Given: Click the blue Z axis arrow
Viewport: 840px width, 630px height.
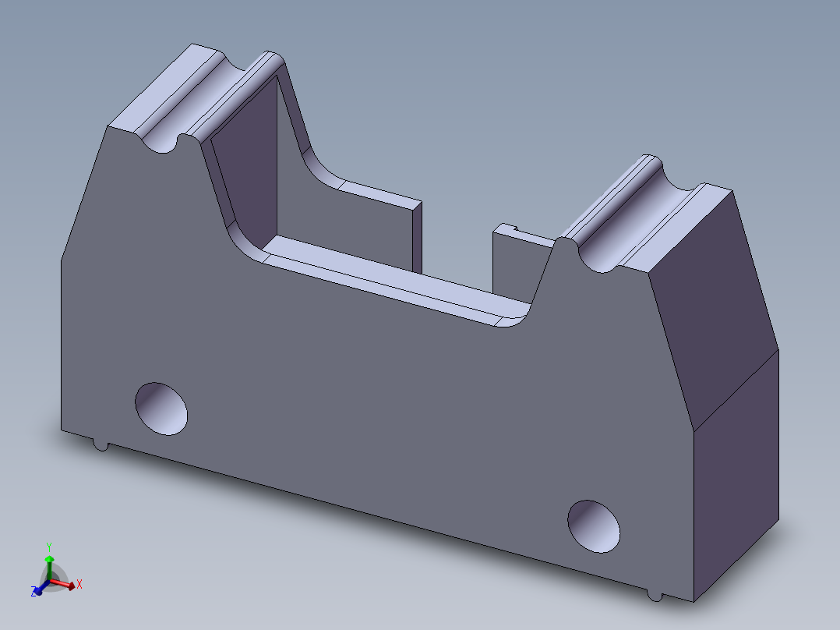Looking at the screenshot, I should tap(39, 591).
